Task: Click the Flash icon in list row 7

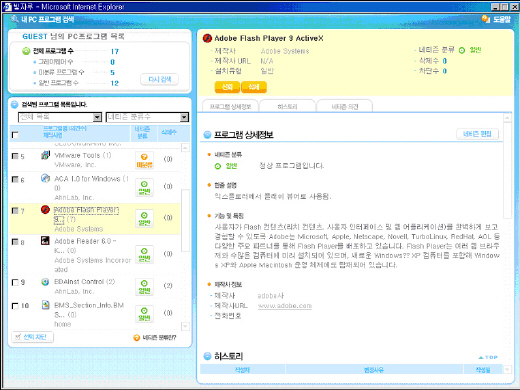Action: pyautogui.click(x=45, y=210)
